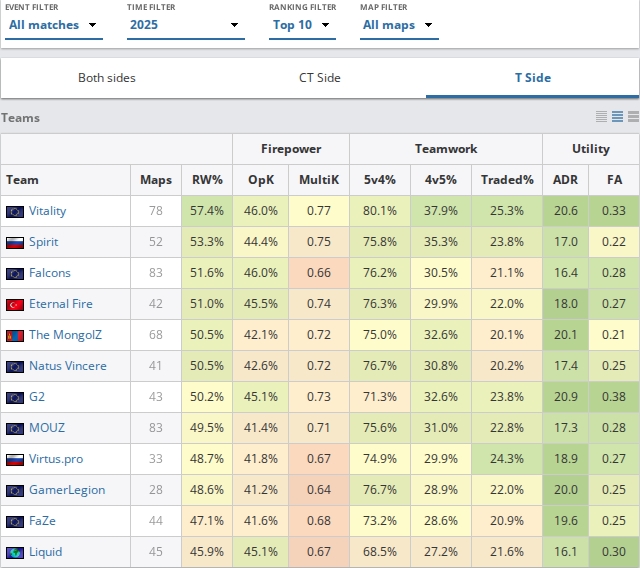
Task: Click the EU flag icon beside Vitality
Action: point(15,212)
